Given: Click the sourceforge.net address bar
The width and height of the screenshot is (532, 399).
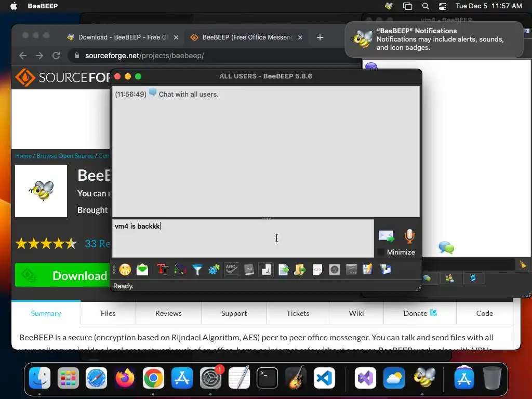Looking at the screenshot, I should click(214, 56).
